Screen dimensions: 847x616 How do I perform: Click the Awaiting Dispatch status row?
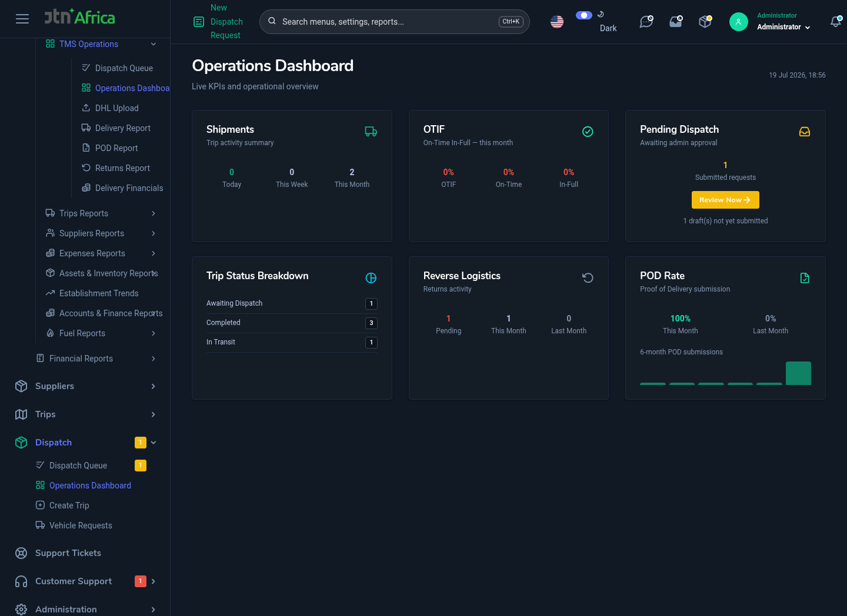pyautogui.click(x=292, y=303)
